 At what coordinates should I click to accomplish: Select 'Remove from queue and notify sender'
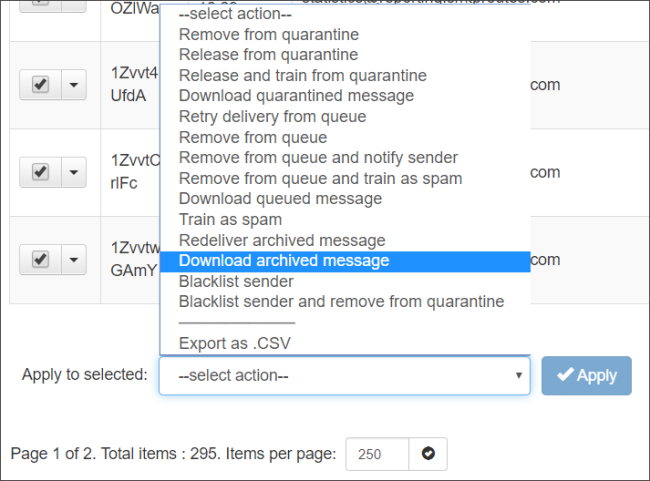pos(318,158)
